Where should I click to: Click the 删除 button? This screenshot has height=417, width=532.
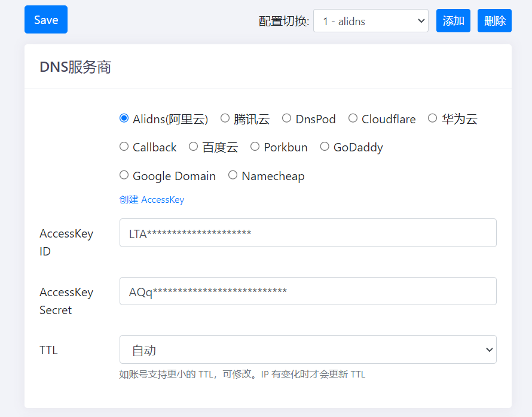(x=494, y=21)
